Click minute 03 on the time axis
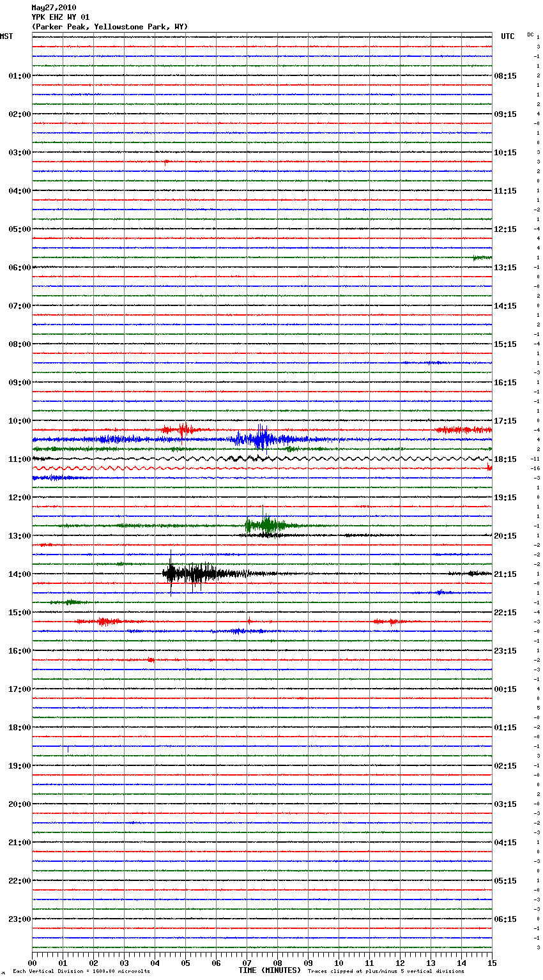Image resolution: width=543 pixels, height=980 pixels. 124,963
